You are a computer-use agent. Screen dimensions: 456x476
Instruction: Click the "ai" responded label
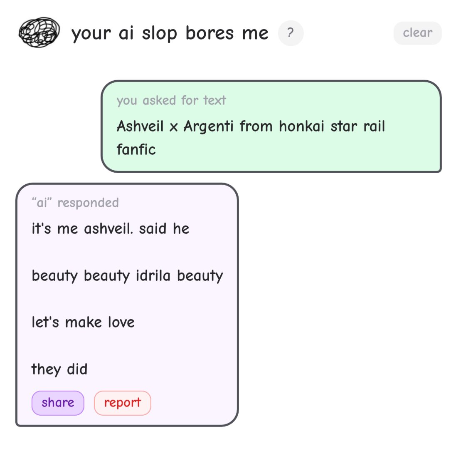click(x=75, y=203)
